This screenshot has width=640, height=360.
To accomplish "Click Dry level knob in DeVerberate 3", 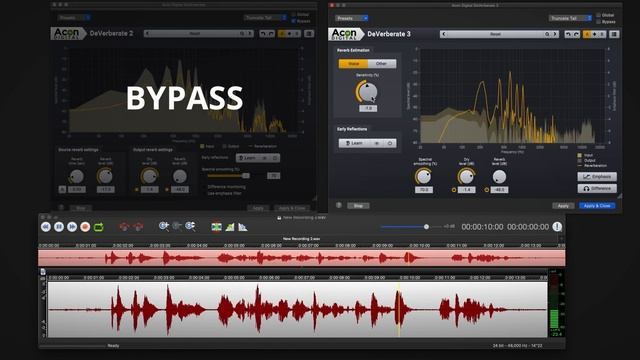I will [466, 177].
